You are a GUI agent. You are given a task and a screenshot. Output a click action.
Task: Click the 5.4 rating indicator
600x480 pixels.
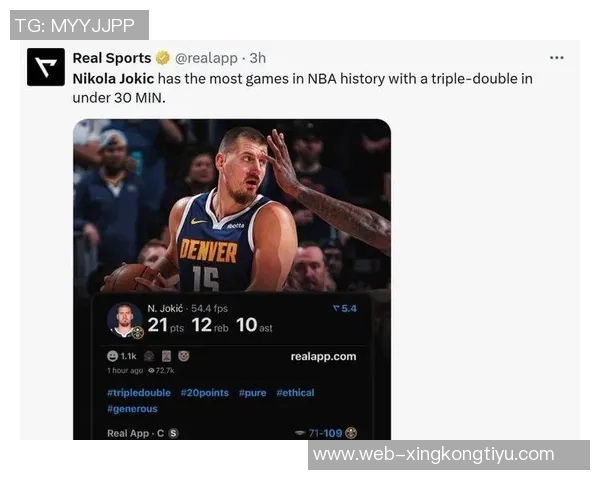(x=345, y=309)
